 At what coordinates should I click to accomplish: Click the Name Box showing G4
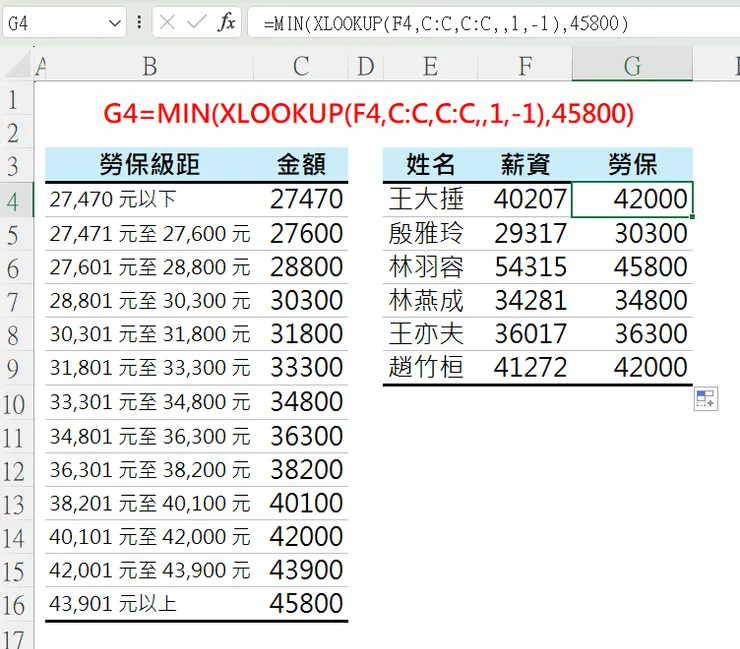point(64,22)
